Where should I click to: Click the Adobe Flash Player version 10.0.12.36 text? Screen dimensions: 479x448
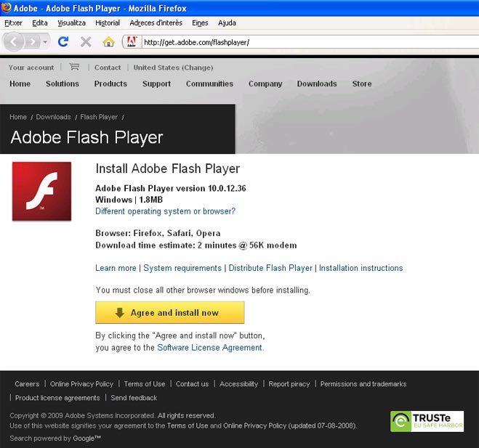[x=171, y=188]
